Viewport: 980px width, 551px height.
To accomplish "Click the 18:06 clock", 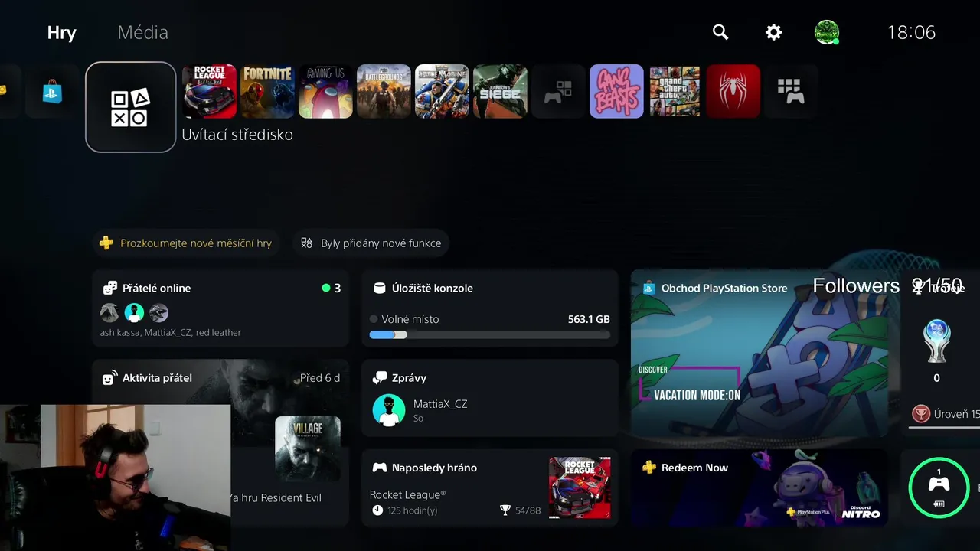I will click(x=911, y=32).
